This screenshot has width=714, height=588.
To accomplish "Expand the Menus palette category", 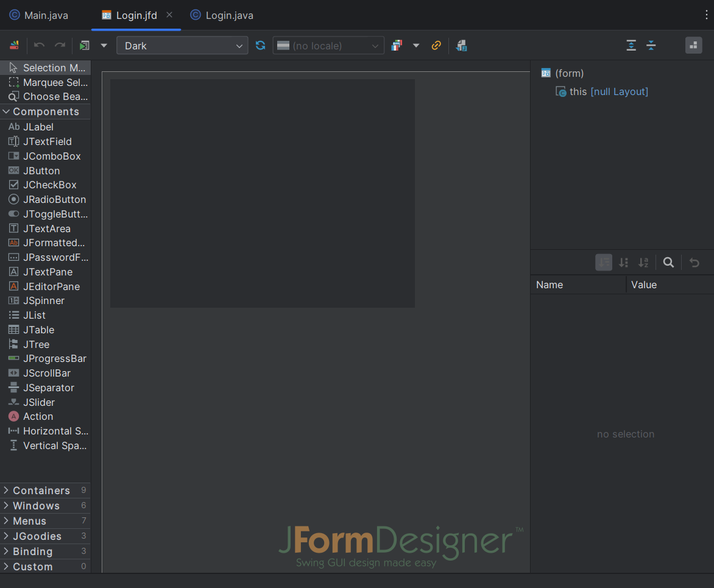I will 46,521.
